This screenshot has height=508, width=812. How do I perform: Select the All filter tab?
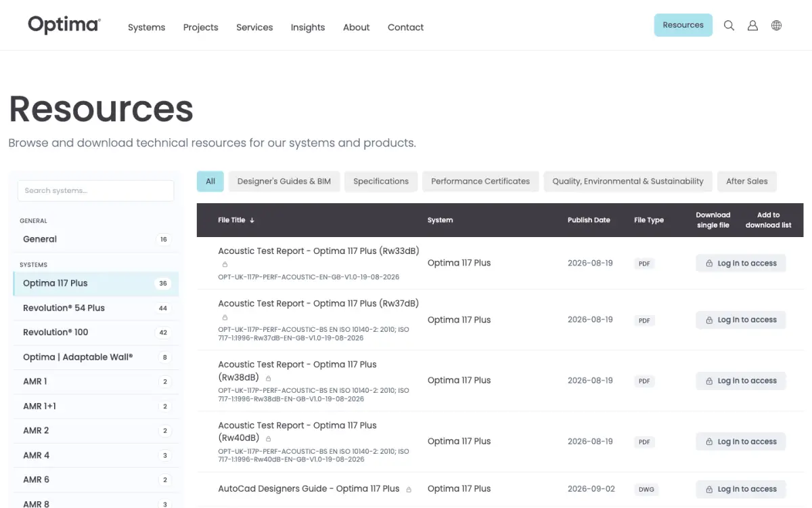coord(210,182)
